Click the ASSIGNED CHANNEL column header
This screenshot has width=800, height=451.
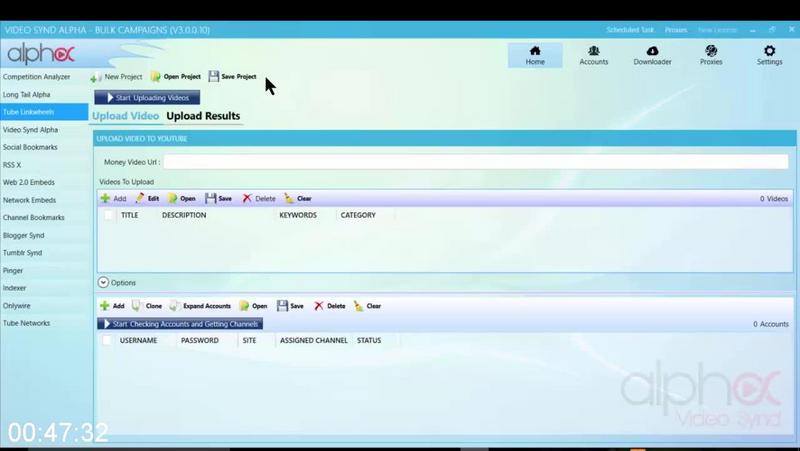tap(314, 340)
